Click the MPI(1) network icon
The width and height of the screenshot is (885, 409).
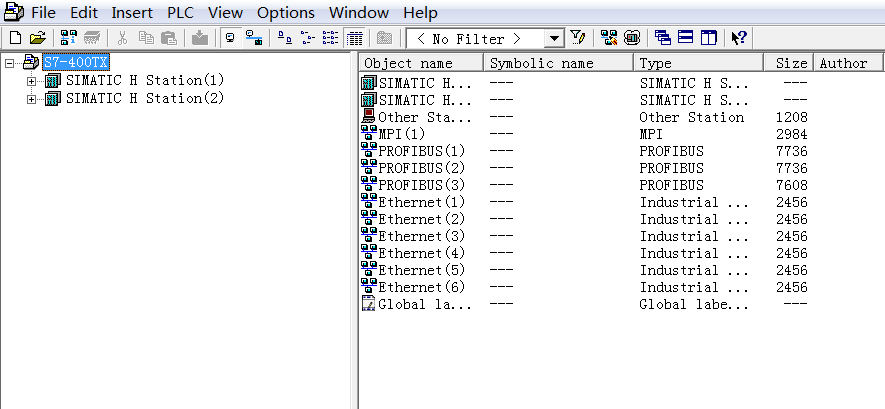click(x=369, y=134)
